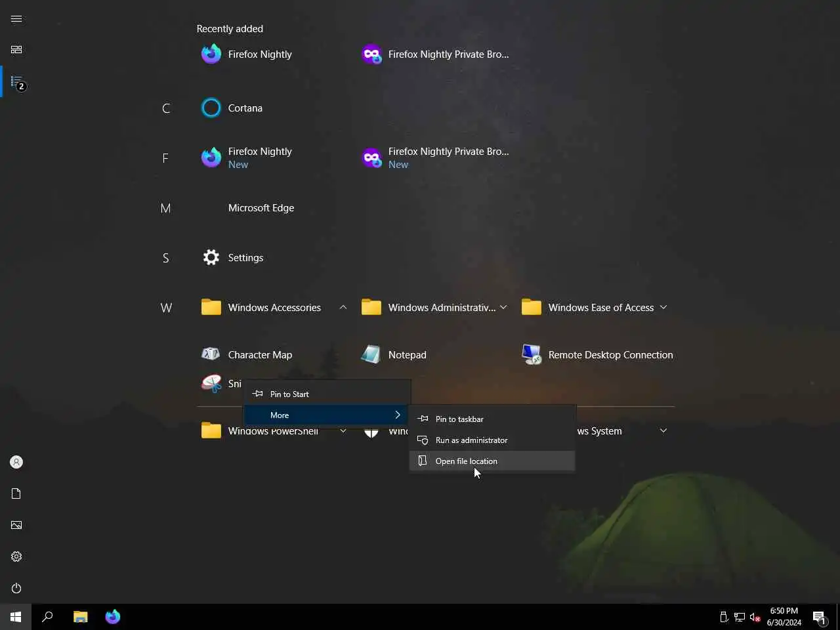Open the Settings app entry under S
The image size is (840, 630).
(233, 258)
